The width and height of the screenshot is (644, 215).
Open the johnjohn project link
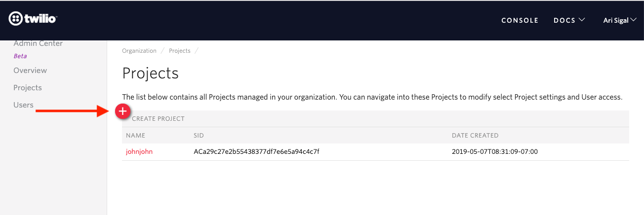[139, 151]
